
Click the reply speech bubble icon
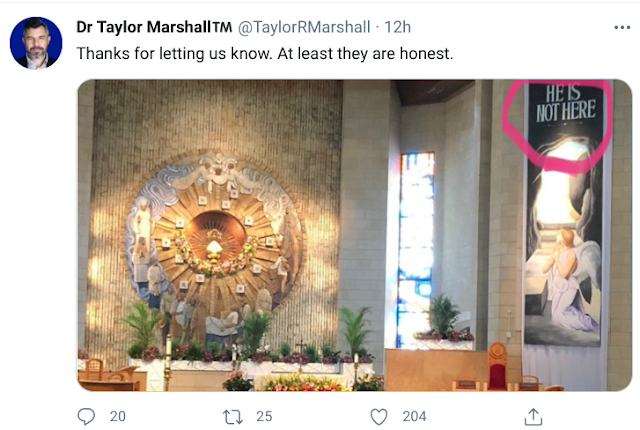(87, 415)
